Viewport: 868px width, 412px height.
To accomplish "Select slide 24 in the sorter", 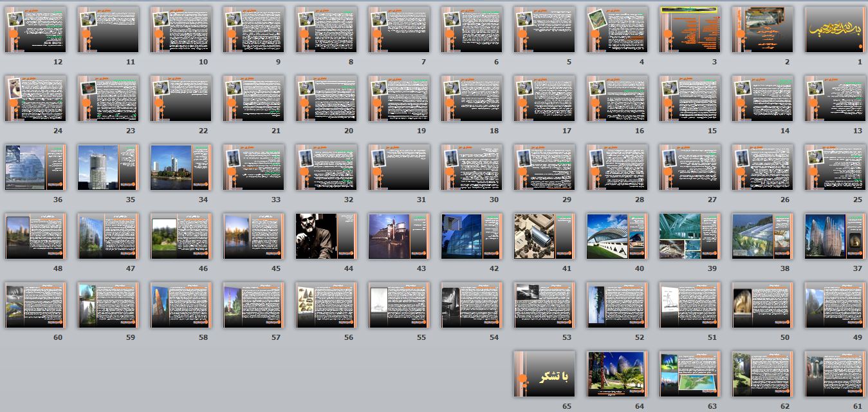I will tap(35, 98).
